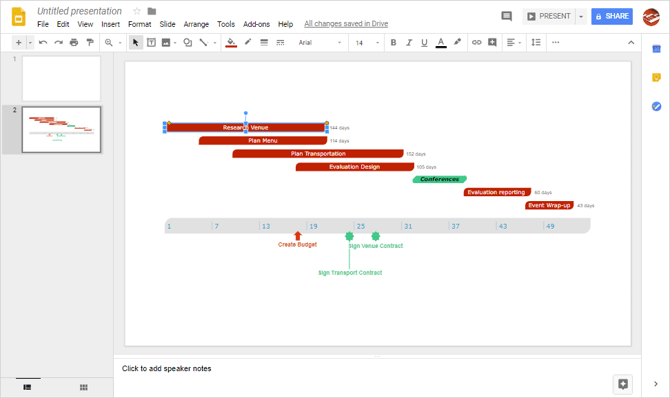The height and width of the screenshot is (398, 670).
Task: Open the Arial font dropdown
Action: point(320,43)
